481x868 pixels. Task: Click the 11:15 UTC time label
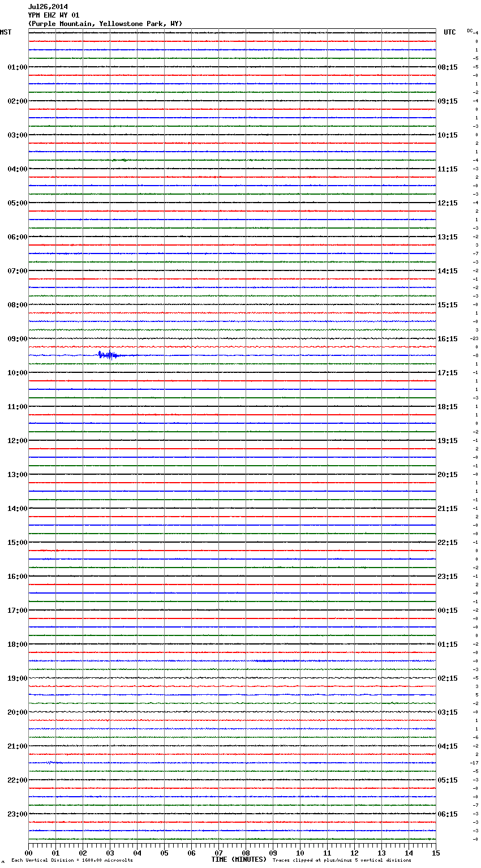pos(448,169)
